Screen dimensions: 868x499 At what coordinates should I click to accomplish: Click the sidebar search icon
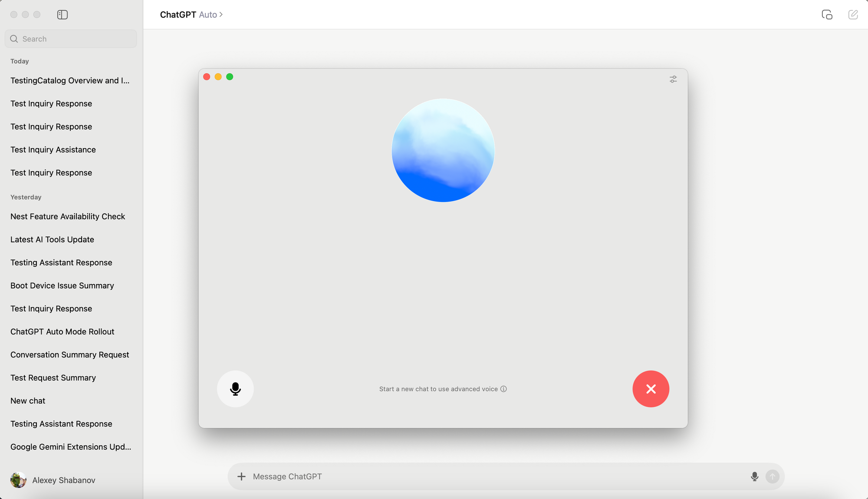pos(14,38)
